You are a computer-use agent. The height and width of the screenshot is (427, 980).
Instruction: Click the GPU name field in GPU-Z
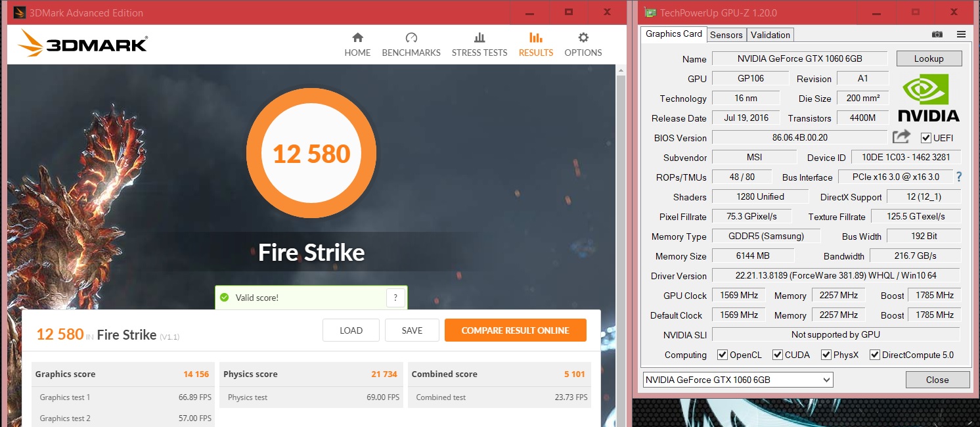point(799,58)
